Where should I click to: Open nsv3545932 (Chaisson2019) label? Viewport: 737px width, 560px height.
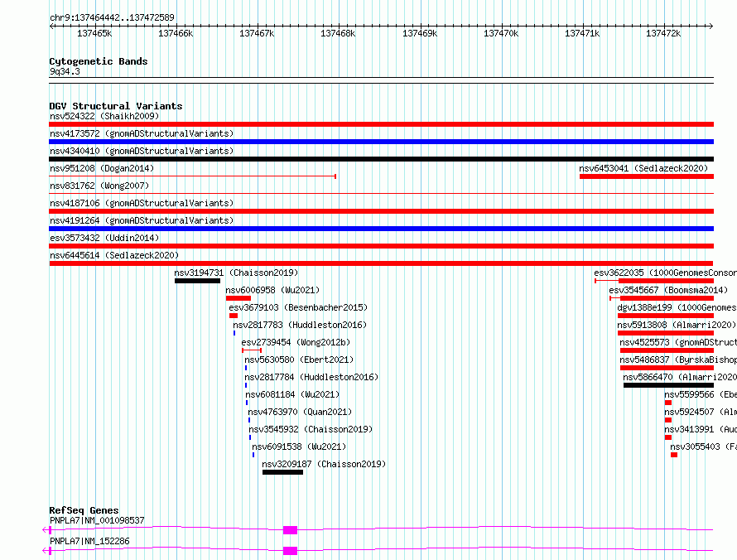[311, 429]
